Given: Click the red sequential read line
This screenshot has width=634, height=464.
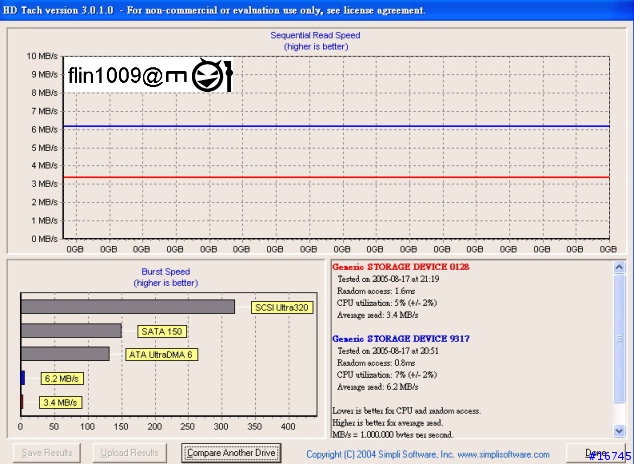Looking at the screenshot, I should coord(336,177).
